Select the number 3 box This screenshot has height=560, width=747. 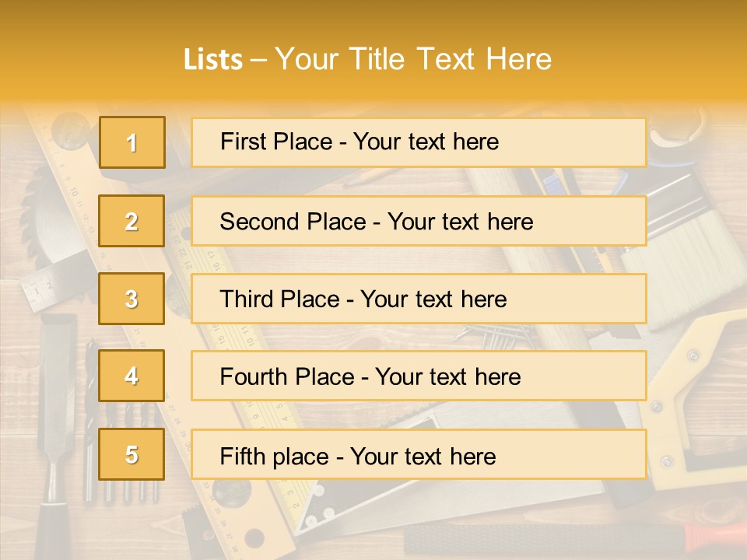(x=132, y=299)
